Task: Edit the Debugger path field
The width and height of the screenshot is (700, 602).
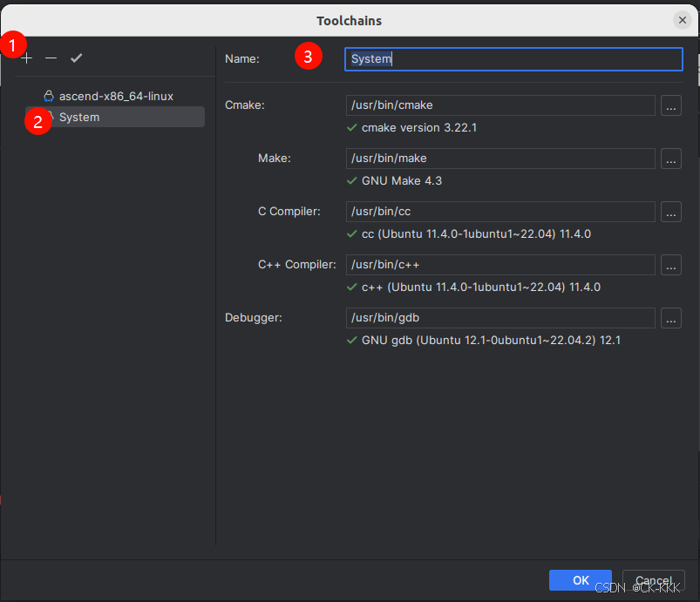Action: [500, 318]
